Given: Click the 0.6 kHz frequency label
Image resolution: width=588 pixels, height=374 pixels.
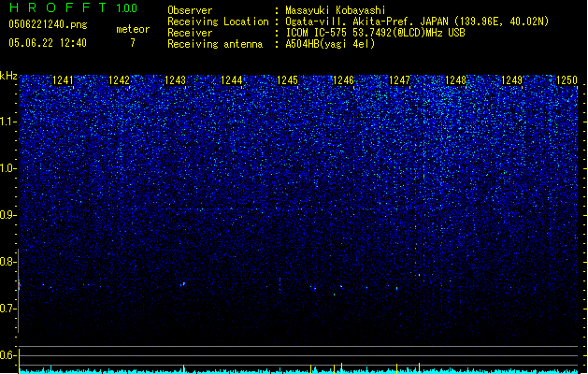Looking at the screenshot, I should pos(8,355).
